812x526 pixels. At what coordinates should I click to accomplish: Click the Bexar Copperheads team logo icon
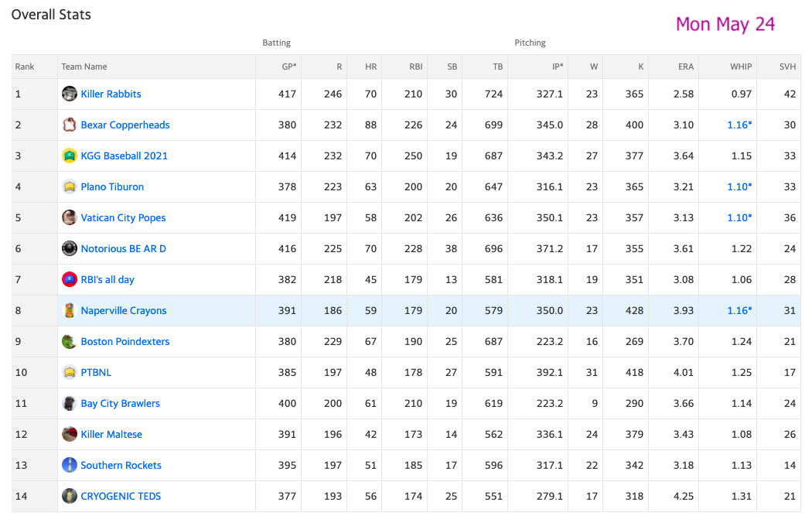70,125
